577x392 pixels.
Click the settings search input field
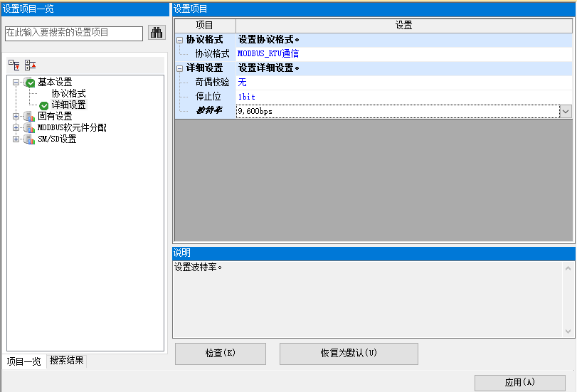(74, 33)
